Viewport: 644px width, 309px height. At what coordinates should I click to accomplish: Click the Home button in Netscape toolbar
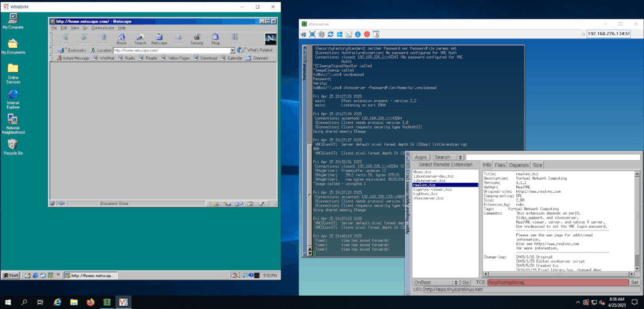pyautogui.click(x=121, y=40)
